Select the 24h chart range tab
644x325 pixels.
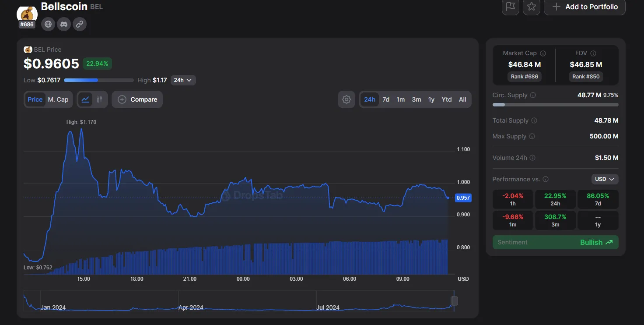pyautogui.click(x=370, y=99)
